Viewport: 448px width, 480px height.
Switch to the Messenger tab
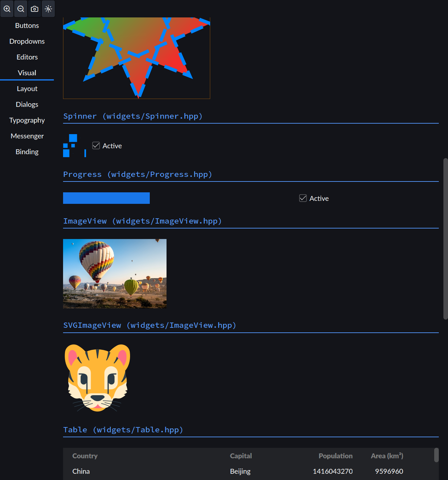coord(27,136)
